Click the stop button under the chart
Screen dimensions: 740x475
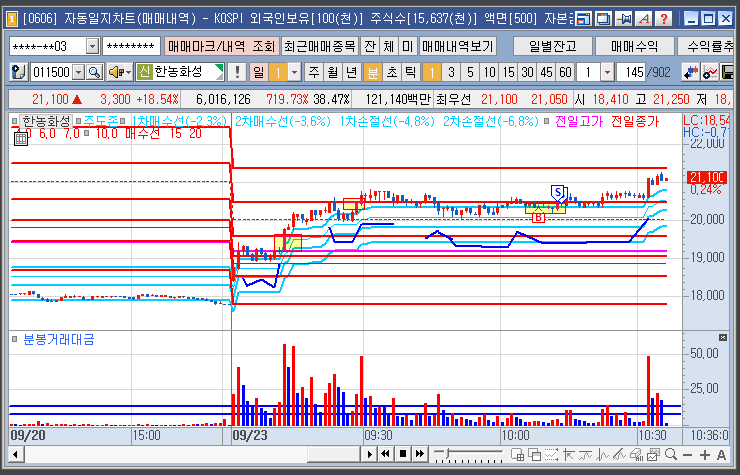pyautogui.click(x=403, y=454)
